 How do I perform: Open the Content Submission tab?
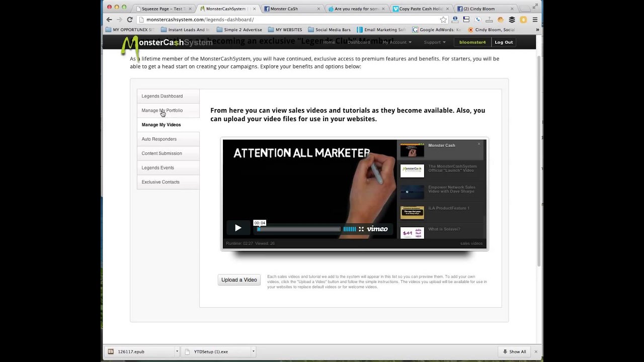(x=168, y=153)
